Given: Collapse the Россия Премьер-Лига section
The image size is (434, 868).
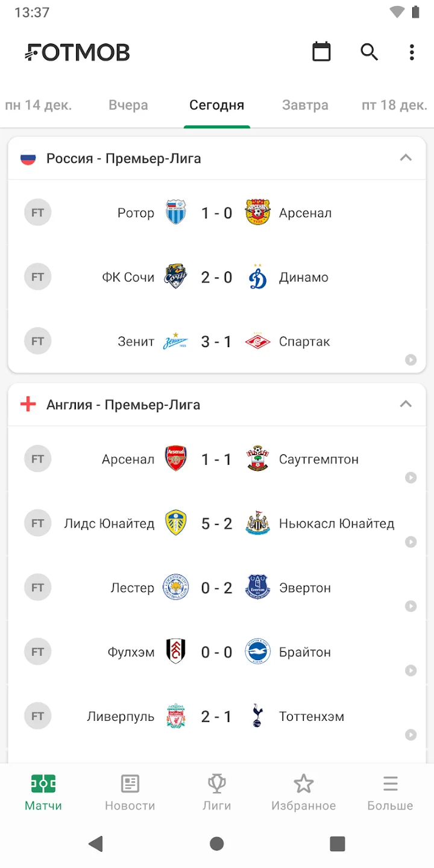Looking at the screenshot, I should (406, 158).
